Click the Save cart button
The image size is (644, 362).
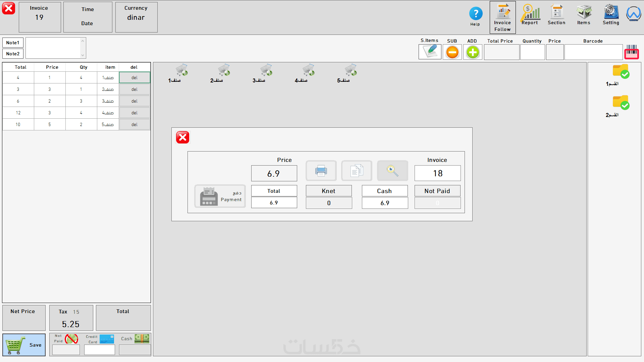click(24, 345)
